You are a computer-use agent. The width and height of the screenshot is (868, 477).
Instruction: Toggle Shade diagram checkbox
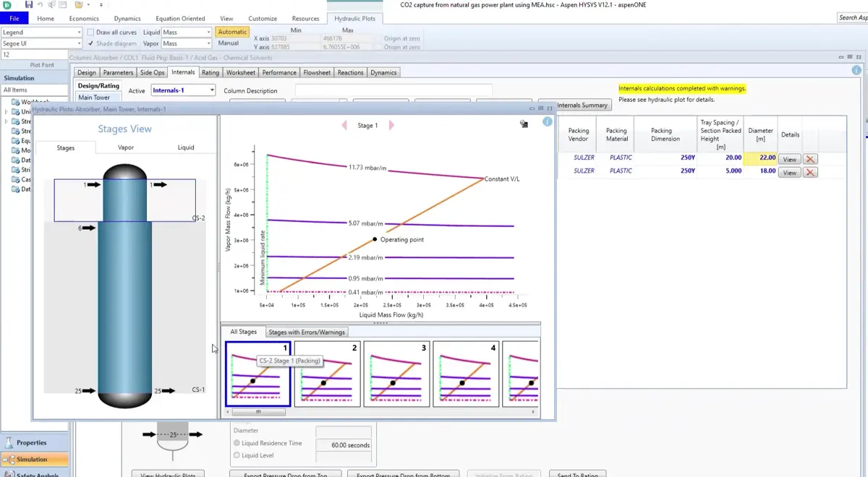[x=90, y=43]
